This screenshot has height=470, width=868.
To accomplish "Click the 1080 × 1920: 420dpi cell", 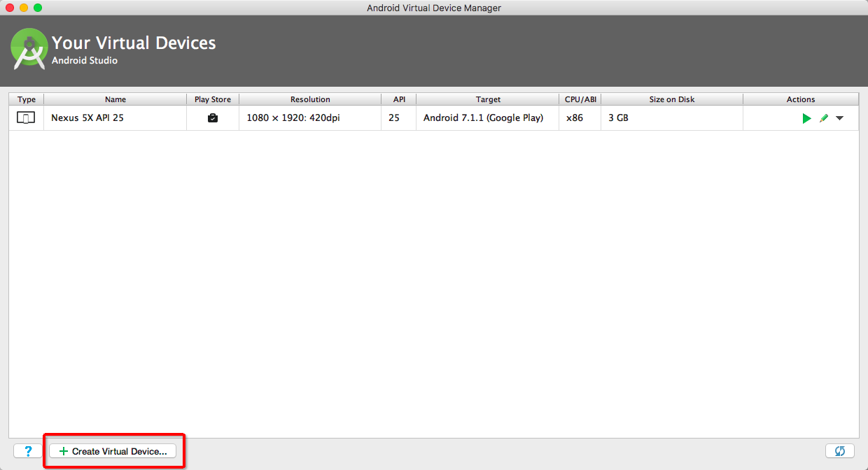I will point(310,118).
